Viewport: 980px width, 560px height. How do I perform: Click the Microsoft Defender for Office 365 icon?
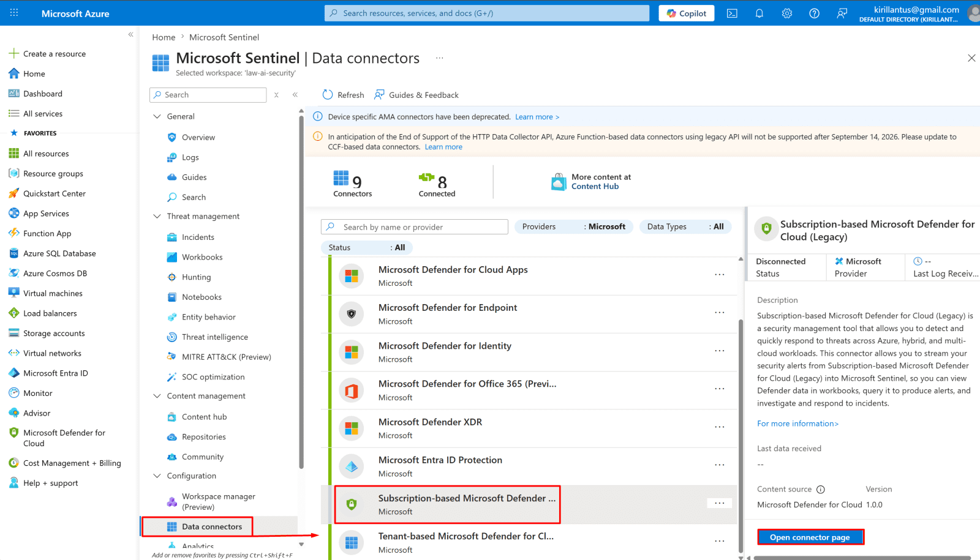pyautogui.click(x=352, y=390)
